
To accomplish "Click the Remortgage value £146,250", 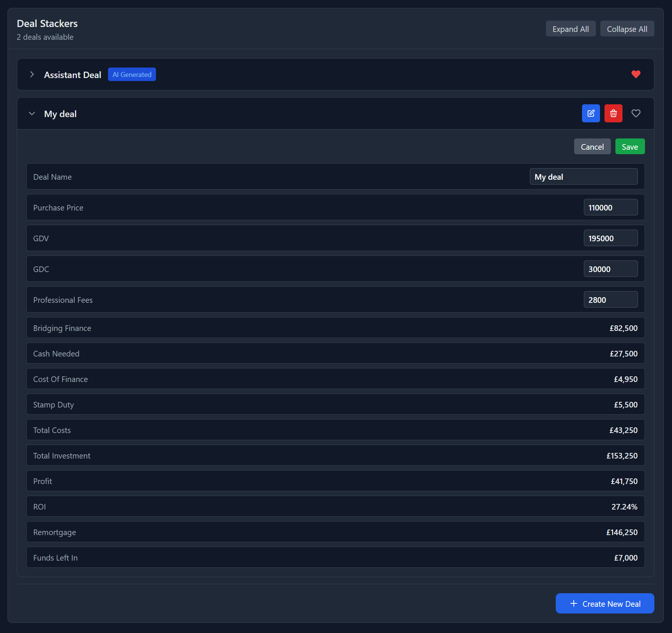I will (622, 532).
